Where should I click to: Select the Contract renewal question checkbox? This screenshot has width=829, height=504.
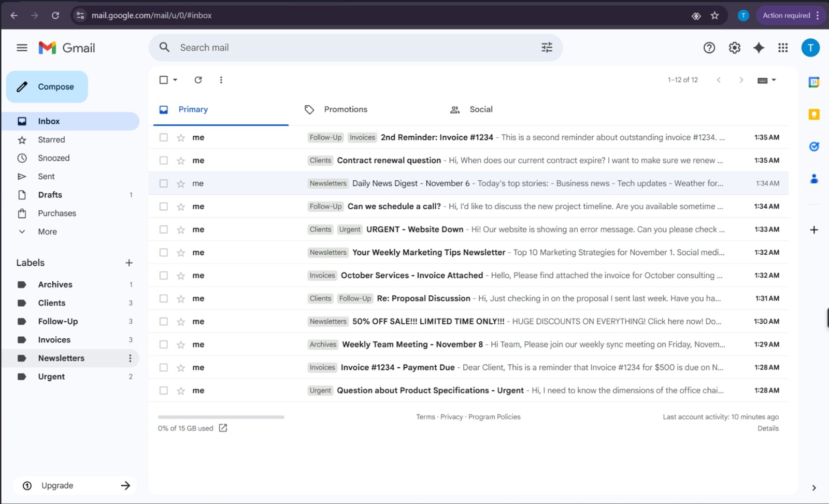(x=164, y=161)
